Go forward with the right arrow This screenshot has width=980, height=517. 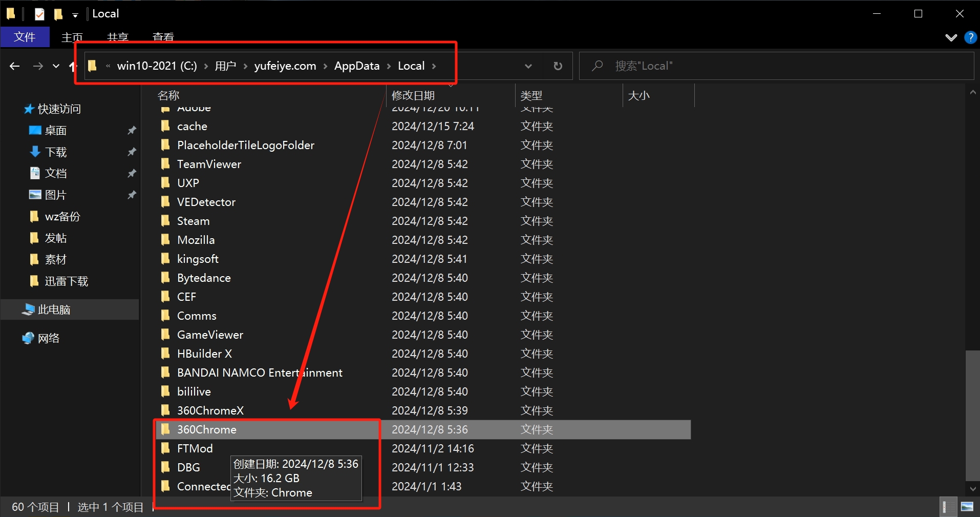click(x=38, y=66)
